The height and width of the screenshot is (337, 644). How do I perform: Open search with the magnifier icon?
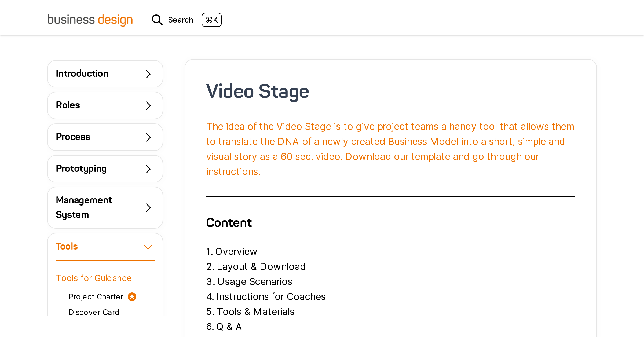click(x=157, y=20)
